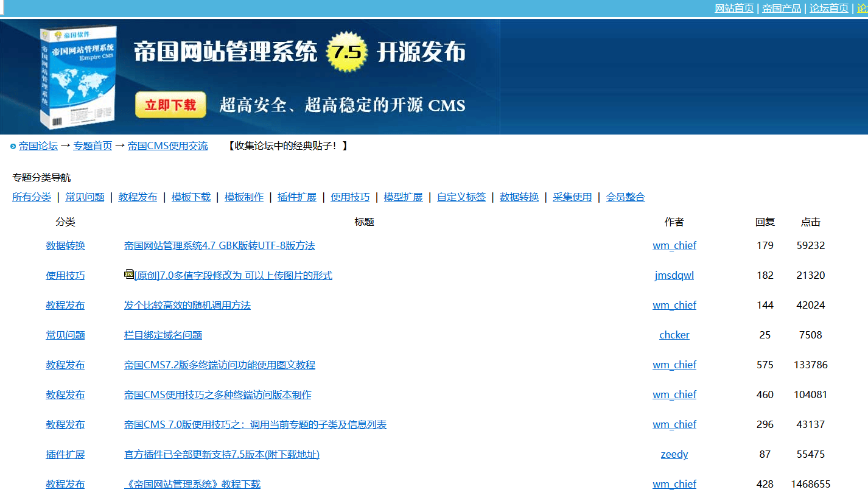Open author wm_chief on the 多种终端访问版本制作 row

(674, 395)
